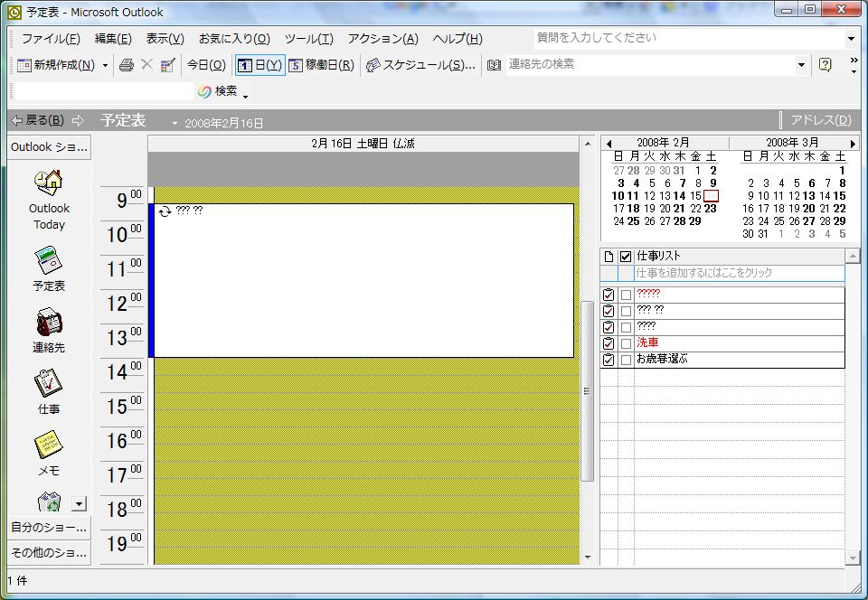868x600 pixels.
Task: Check the completion box for お歳暮選ぶ
Action: click(x=626, y=360)
